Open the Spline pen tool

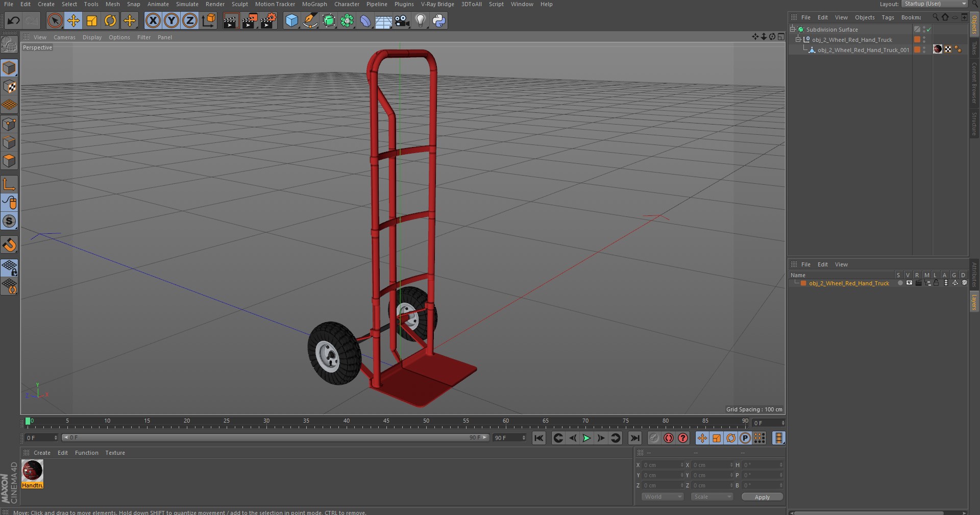[310, 21]
